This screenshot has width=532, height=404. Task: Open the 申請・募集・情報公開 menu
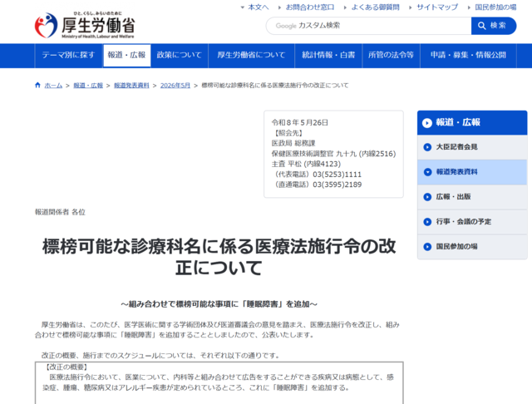468,56
